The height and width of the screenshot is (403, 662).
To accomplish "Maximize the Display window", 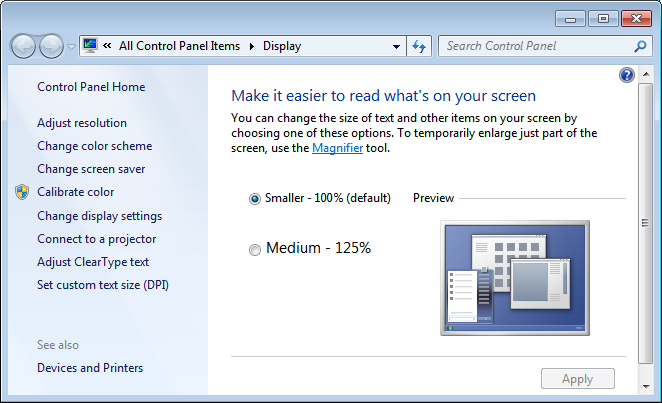I will pyautogui.click(x=603, y=19).
